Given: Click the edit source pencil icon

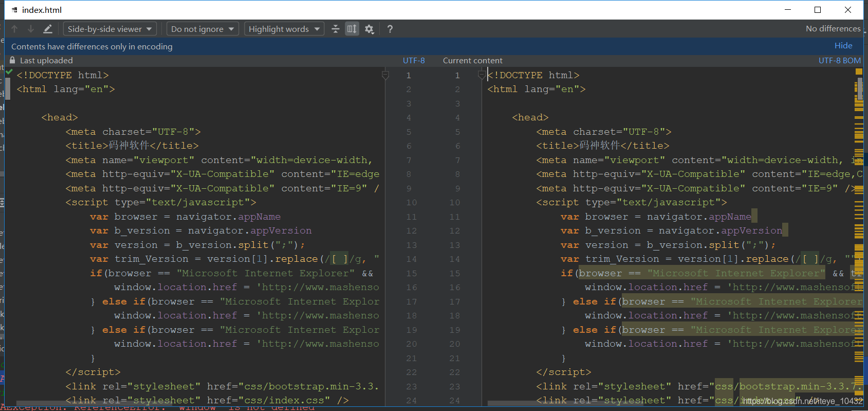Looking at the screenshot, I should tap(47, 29).
